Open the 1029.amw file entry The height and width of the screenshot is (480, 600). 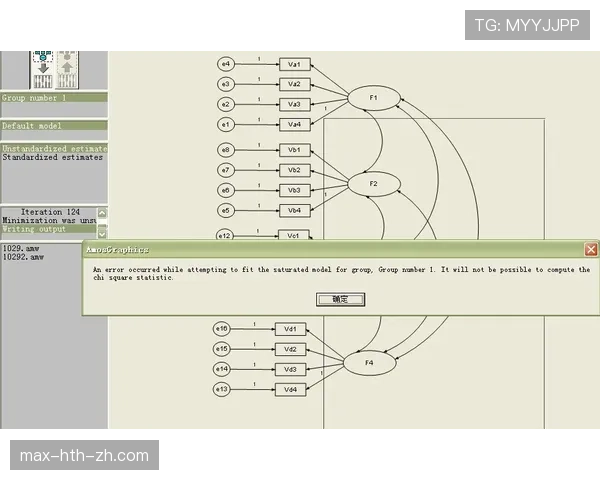click(21, 248)
